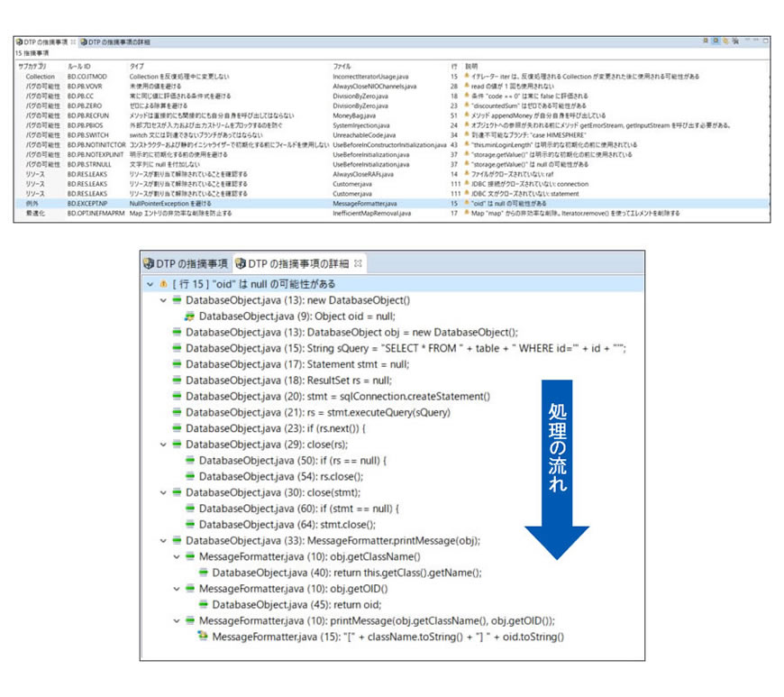Click rule ID "BD.PB.CC"
The image size is (784, 697).
coord(80,96)
